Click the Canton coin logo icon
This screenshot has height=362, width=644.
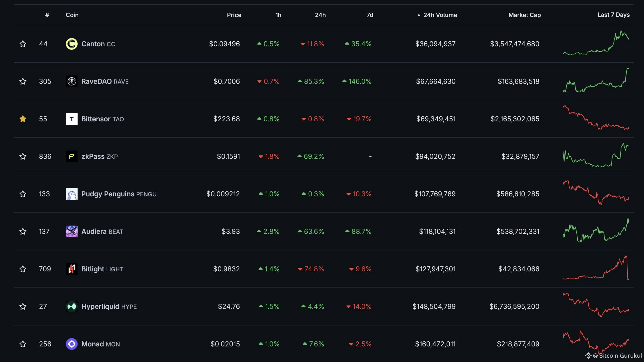[71, 44]
